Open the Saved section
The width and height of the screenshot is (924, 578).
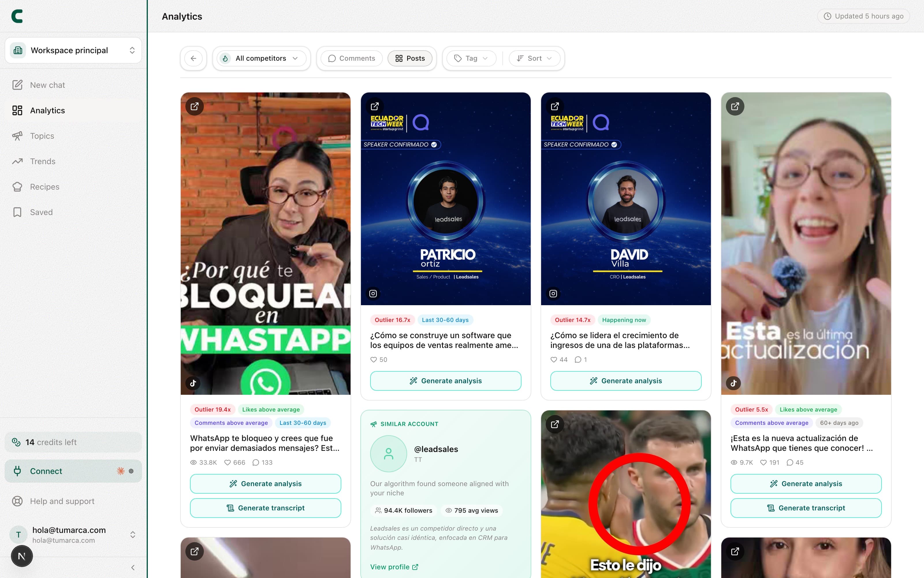pyautogui.click(x=73, y=212)
